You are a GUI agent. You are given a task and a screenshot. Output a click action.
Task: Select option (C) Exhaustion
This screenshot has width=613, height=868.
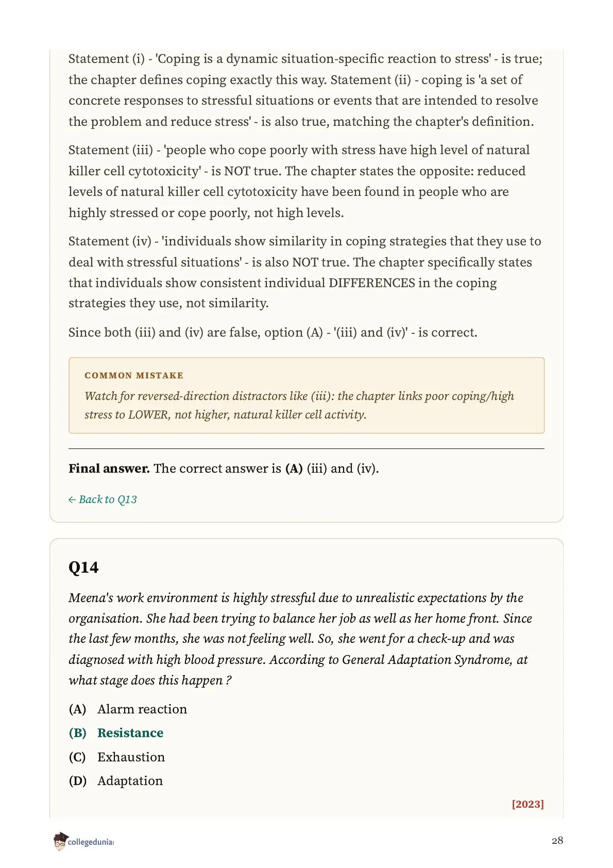(117, 757)
